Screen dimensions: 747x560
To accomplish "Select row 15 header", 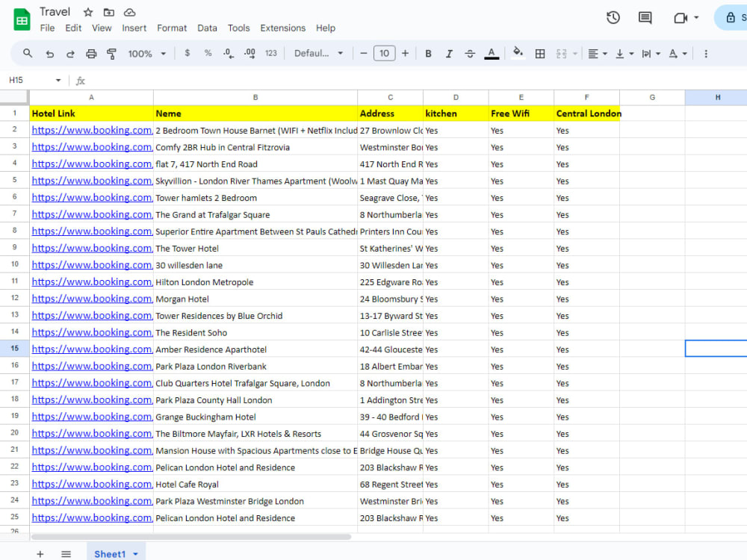I will tap(15, 349).
